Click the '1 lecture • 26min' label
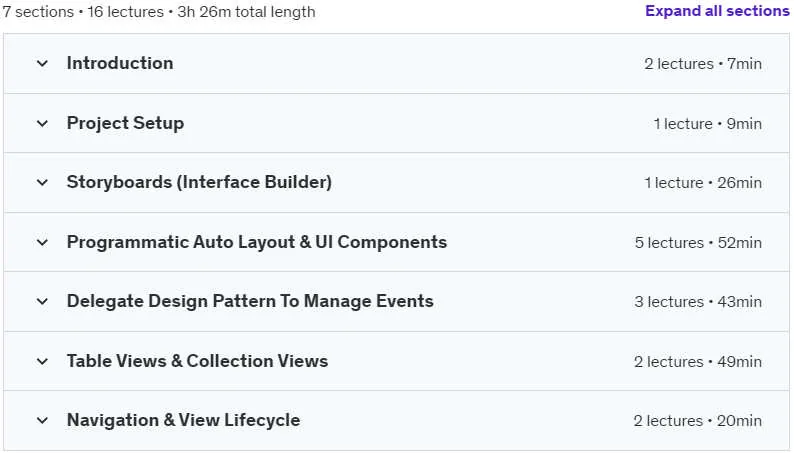 click(703, 183)
